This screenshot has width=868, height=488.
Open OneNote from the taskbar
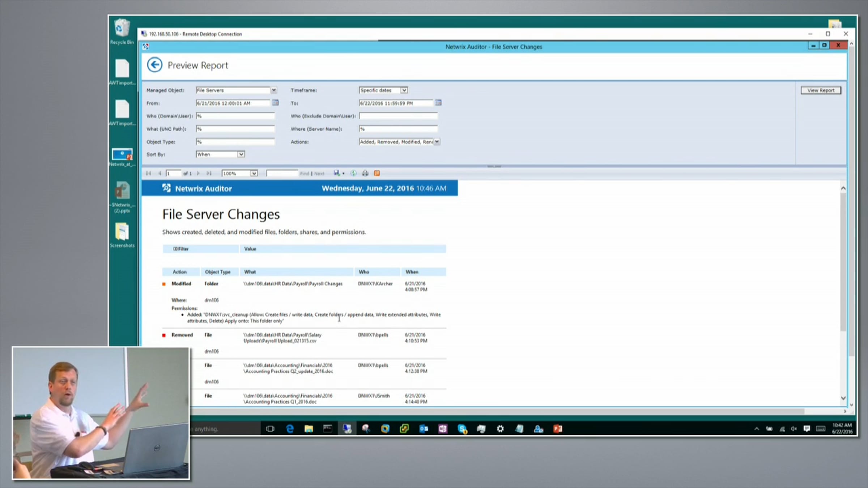point(443,429)
